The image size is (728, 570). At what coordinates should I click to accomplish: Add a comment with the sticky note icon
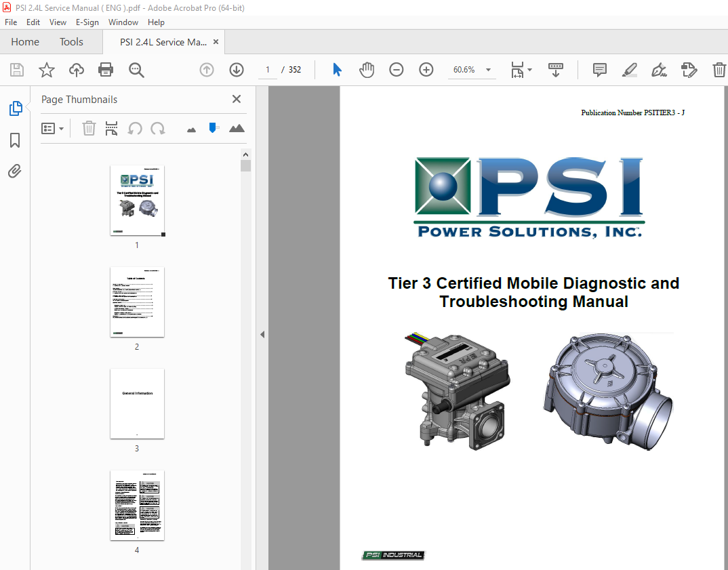[x=599, y=70]
